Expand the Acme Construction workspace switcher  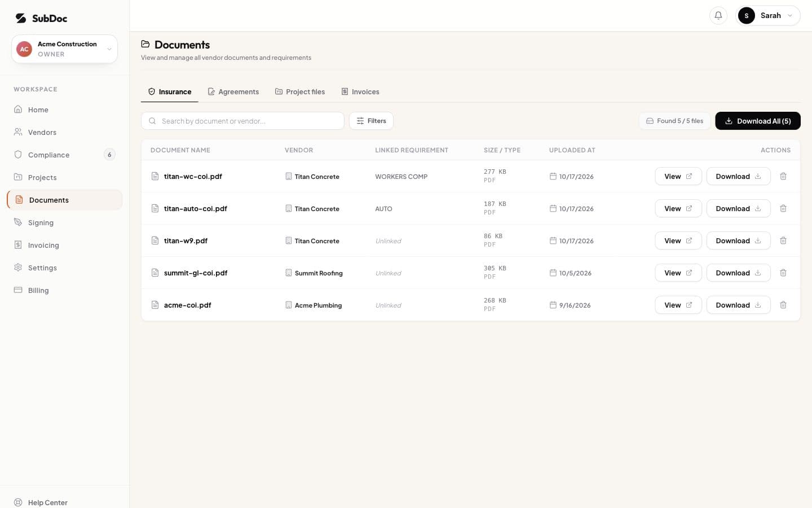pos(64,49)
